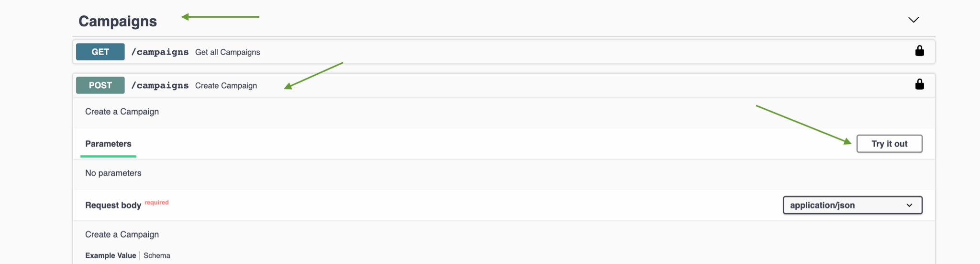Click the red 'required' marker
Viewport: 980px width, 264px height.
click(x=156, y=202)
